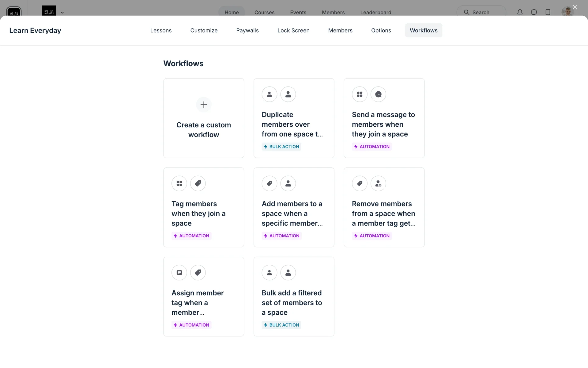The image size is (588, 368).
Task: Click the plus icon for custom workflow
Action: [x=204, y=105]
